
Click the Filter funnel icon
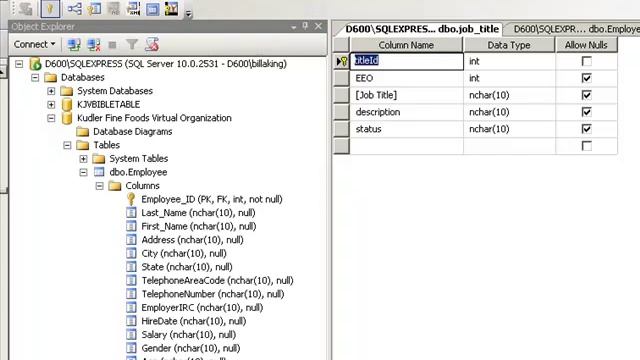[132, 44]
